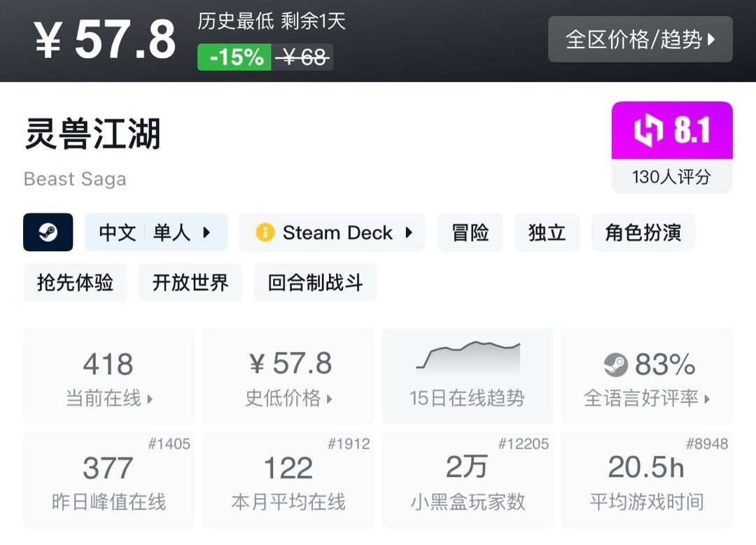Click the Steam platform icon badge
The image size is (756, 545).
48,232
